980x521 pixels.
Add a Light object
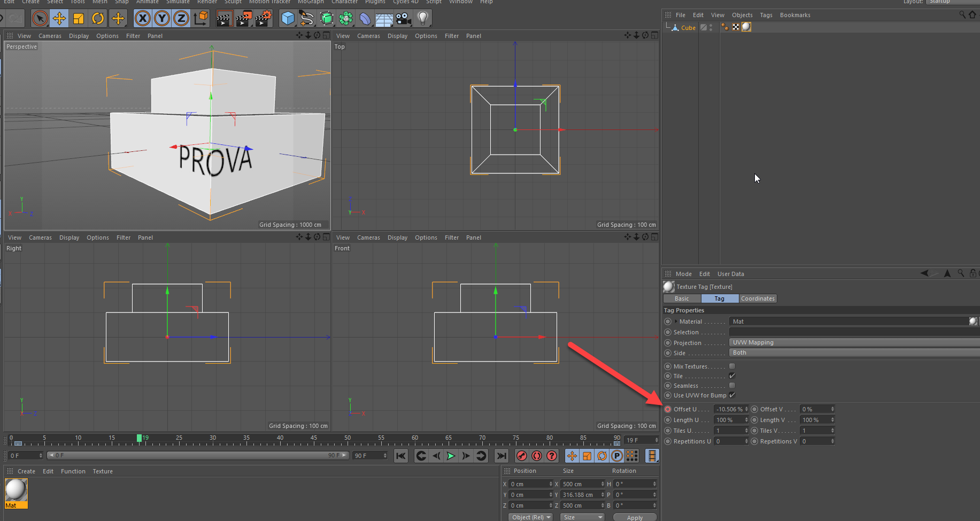click(423, 19)
